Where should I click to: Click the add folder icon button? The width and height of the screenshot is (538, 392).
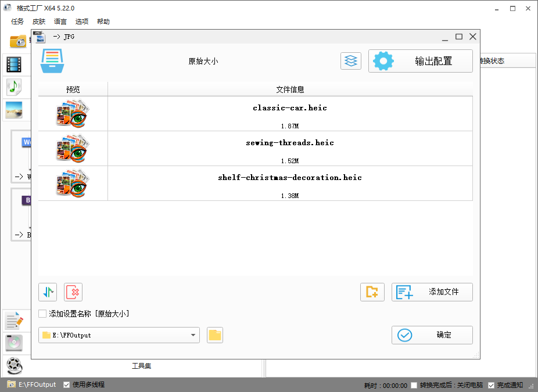point(372,292)
